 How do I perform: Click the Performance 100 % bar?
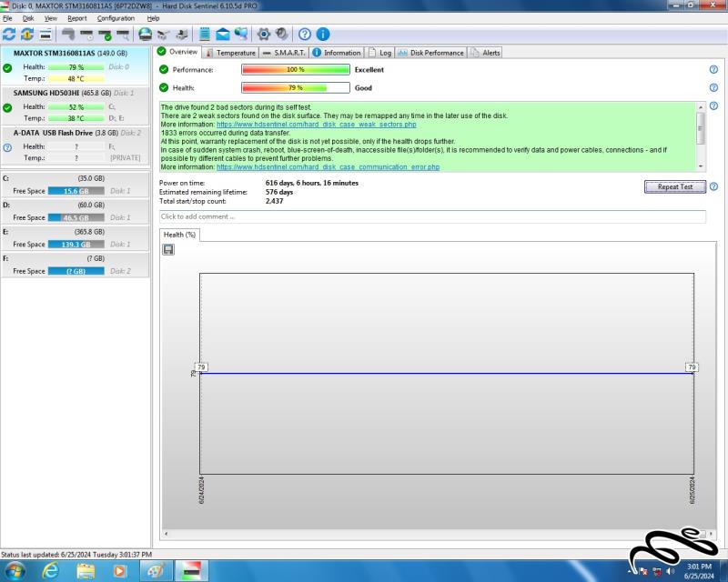coord(295,70)
